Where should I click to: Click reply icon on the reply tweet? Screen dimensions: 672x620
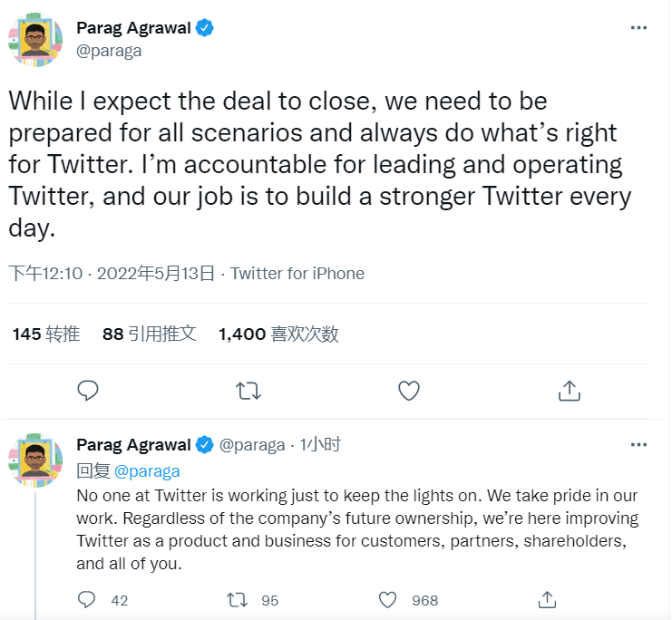tap(88, 600)
